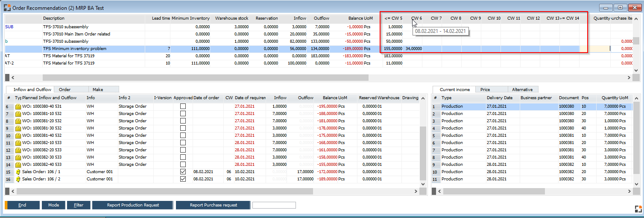Click the Beas logo in the bottom-right corner

[x=638, y=209]
